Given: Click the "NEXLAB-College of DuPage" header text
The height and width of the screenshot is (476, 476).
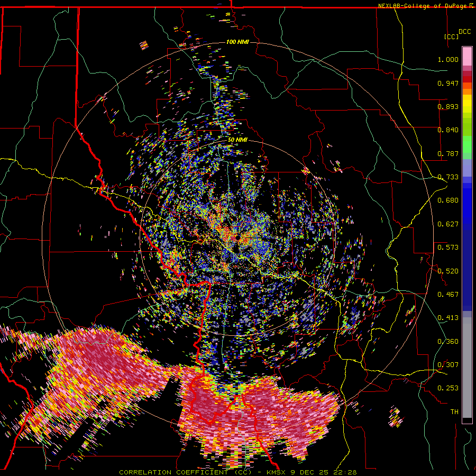Looking at the screenshot, I should (x=423, y=6).
